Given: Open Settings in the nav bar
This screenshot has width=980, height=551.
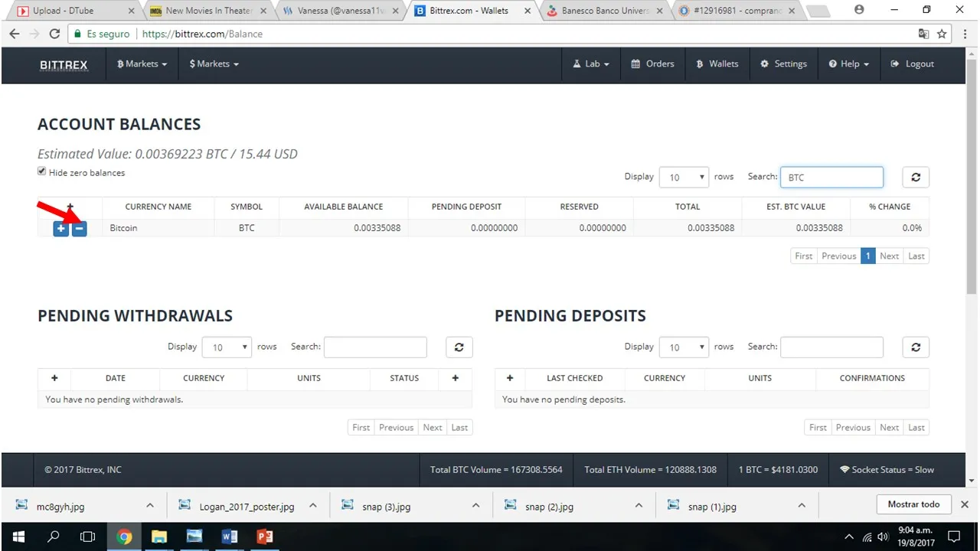Looking at the screenshot, I should coord(783,64).
